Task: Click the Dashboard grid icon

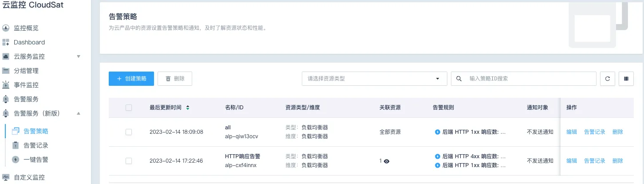Action: pyautogui.click(x=6, y=42)
